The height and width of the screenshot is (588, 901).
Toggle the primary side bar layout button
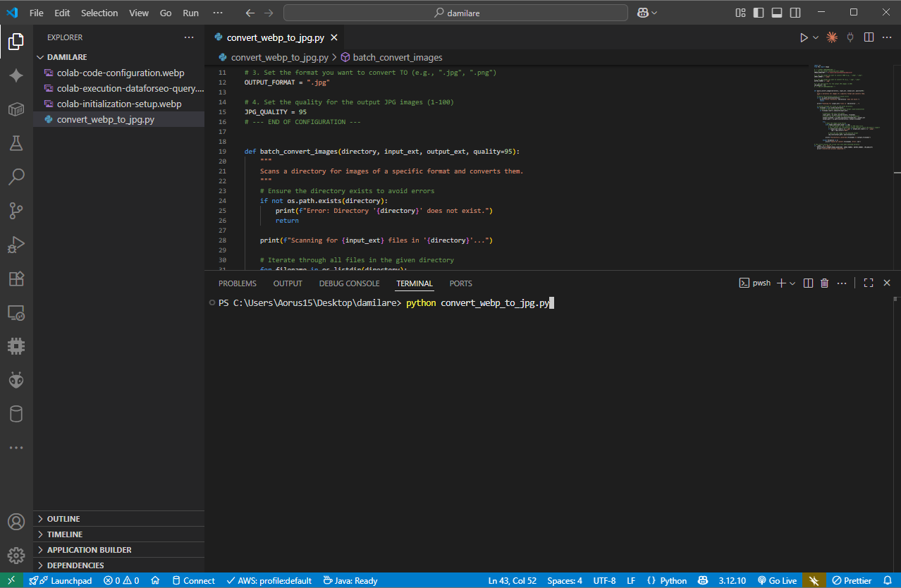click(759, 13)
